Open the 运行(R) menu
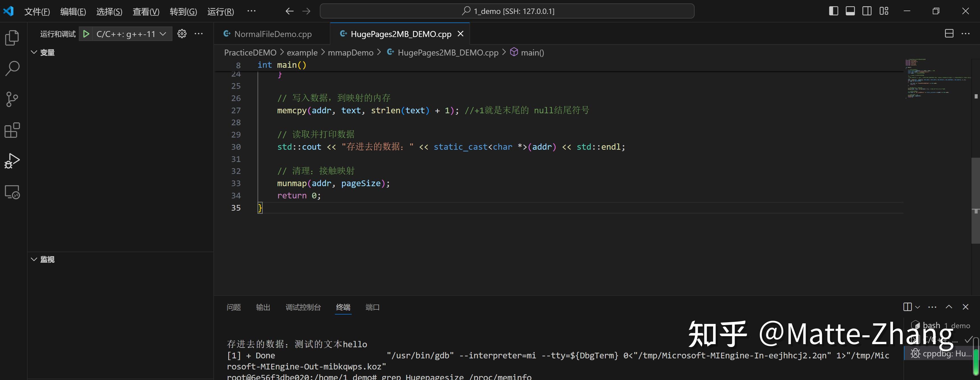980x380 pixels. point(221,11)
